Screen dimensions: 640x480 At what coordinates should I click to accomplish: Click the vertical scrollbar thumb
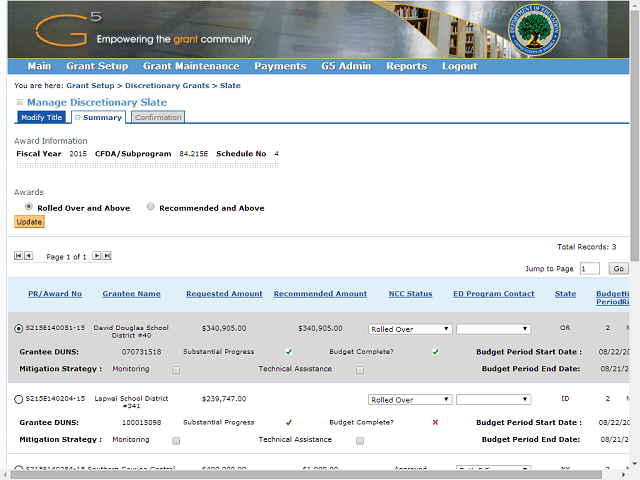coord(635,135)
